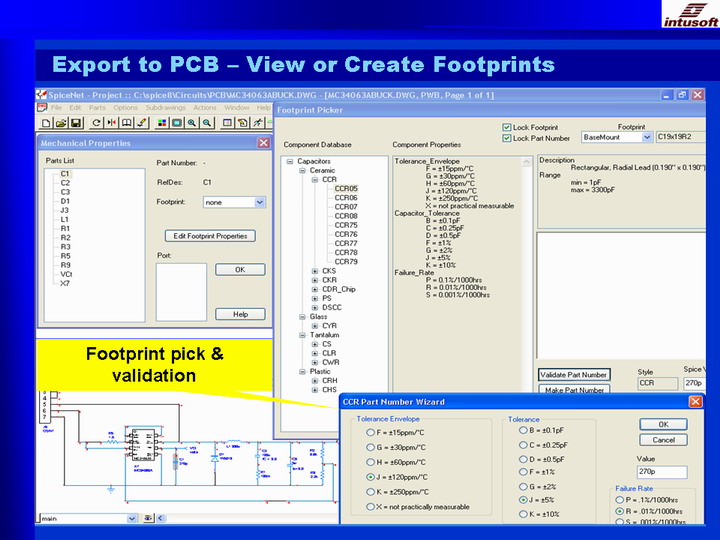The image size is (720, 540).
Task: Open the book (parts browser) toolbar icon
Action: tap(127, 123)
